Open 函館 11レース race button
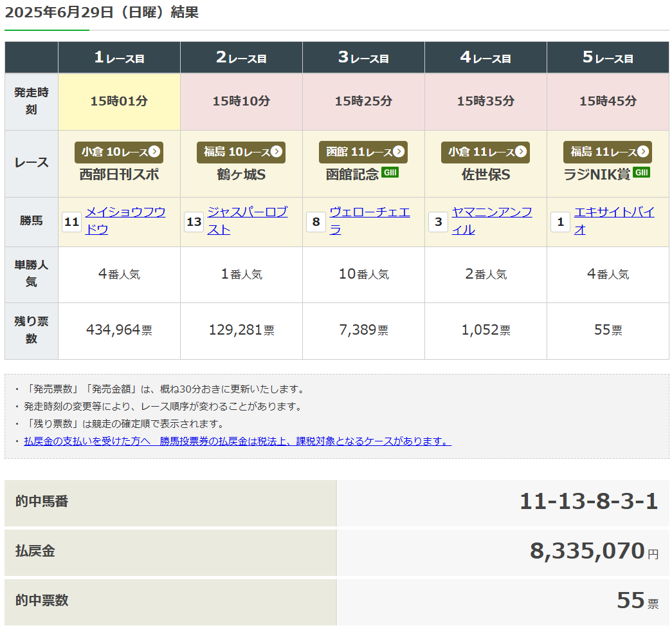 [363, 152]
